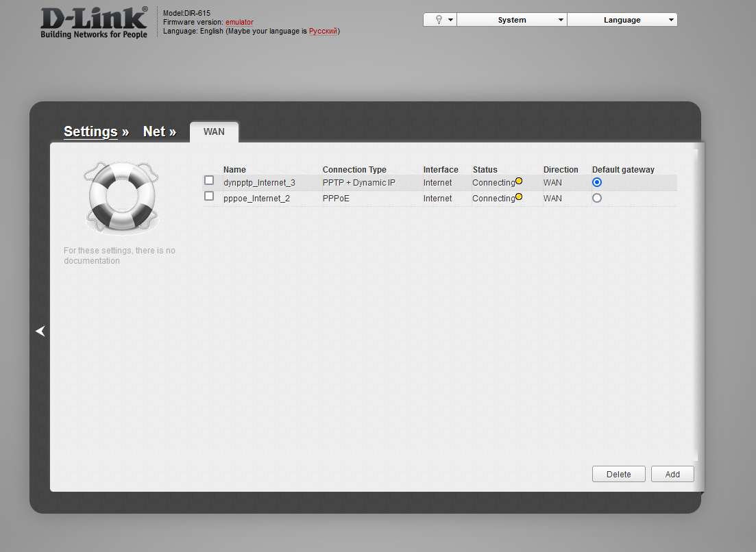This screenshot has width=756, height=552.
Task: Collapse the panel using the left arrow
Action: coord(40,331)
